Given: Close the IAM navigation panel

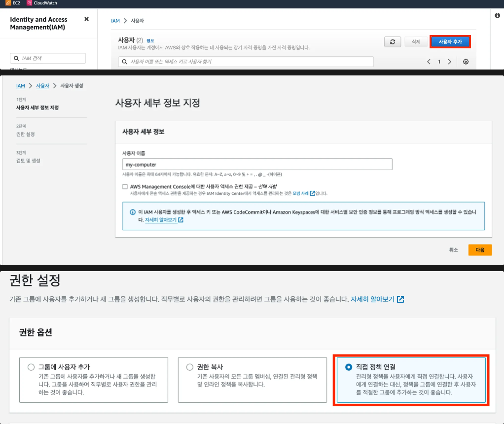Looking at the screenshot, I should coord(86,19).
